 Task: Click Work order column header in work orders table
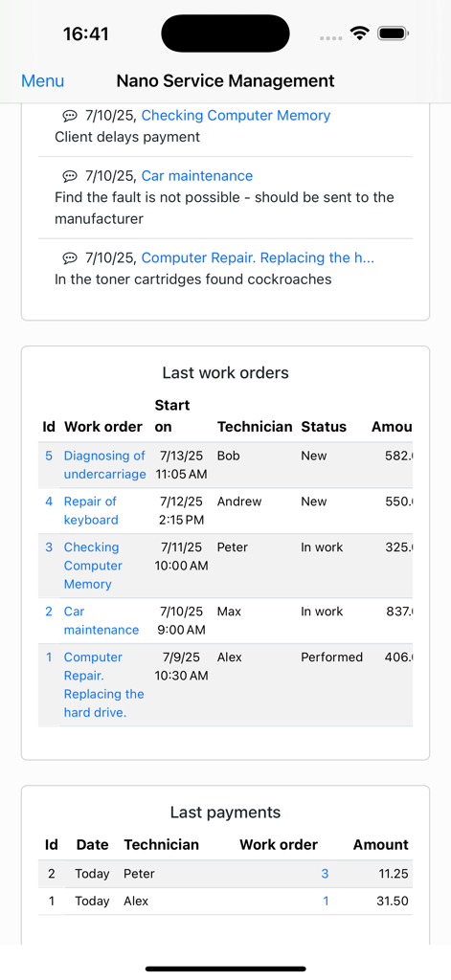(x=103, y=427)
